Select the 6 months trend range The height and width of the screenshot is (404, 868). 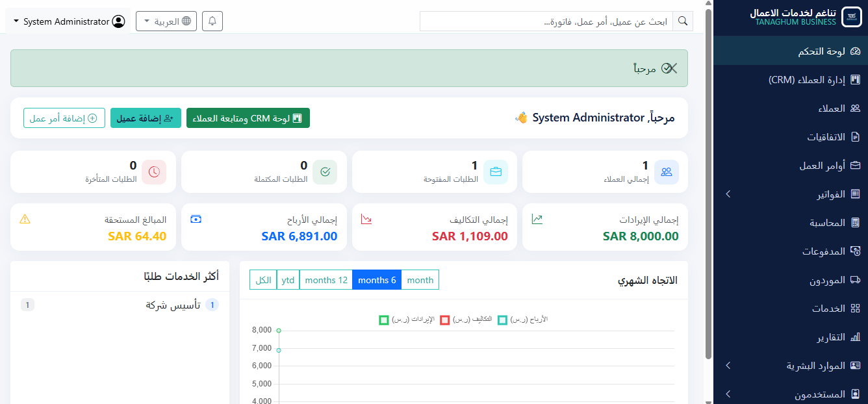(x=377, y=280)
